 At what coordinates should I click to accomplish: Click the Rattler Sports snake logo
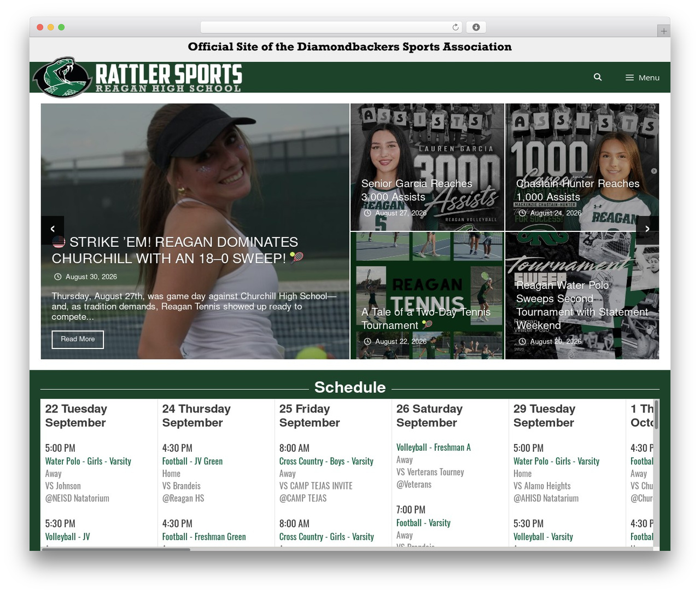click(x=62, y=77)
